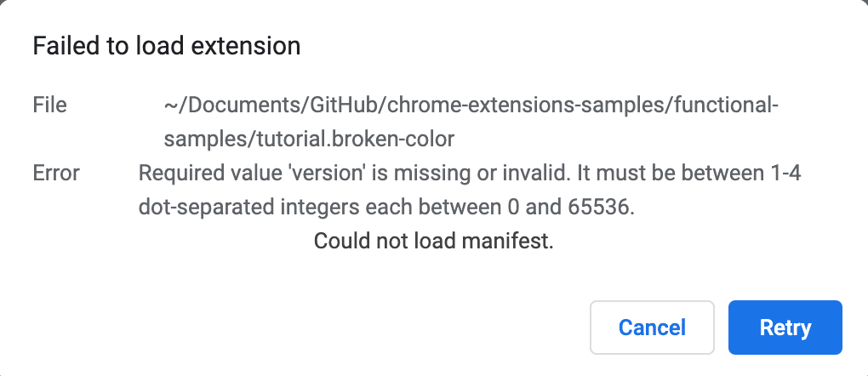This screenshot has height=376, width=868.
Task: Click the Retry button
Action: [785, 328]
